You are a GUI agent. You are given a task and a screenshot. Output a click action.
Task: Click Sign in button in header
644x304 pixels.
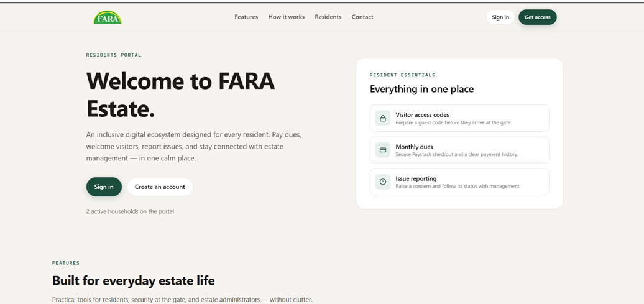tap(500, 17)
